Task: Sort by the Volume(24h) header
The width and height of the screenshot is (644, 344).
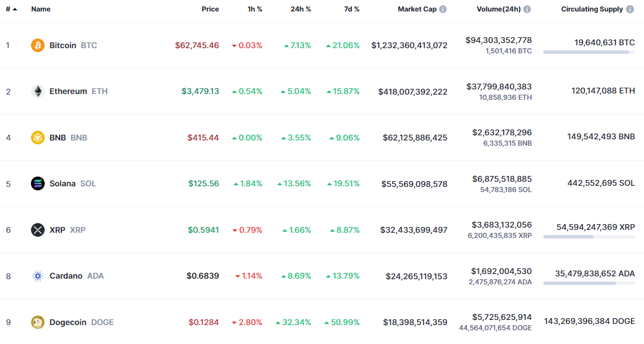Action: pyautogui.click(x=498, y=9)
